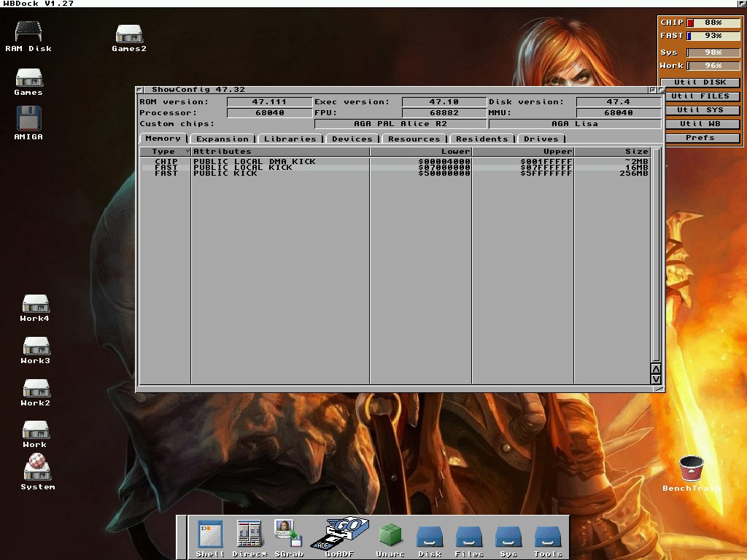The height and width of the screenshot is (560, 747).
Task: Click the AGA Lisa chip field
Action: pos(575,124)
